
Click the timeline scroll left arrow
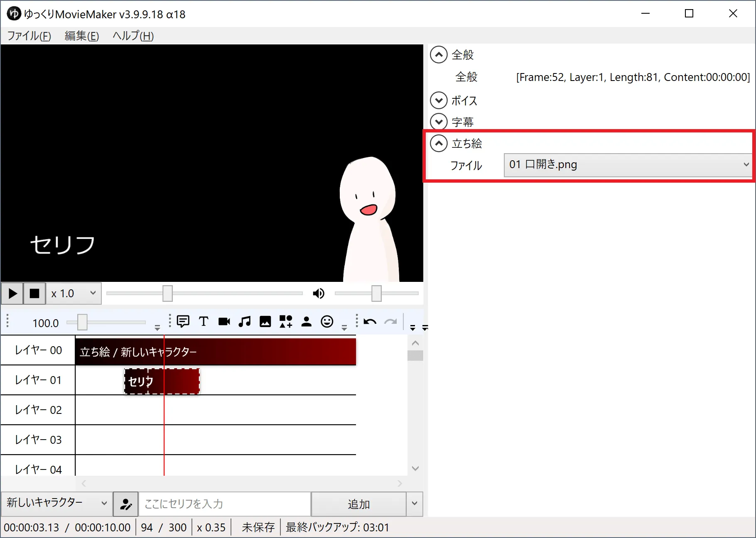[x=84, y=483]
